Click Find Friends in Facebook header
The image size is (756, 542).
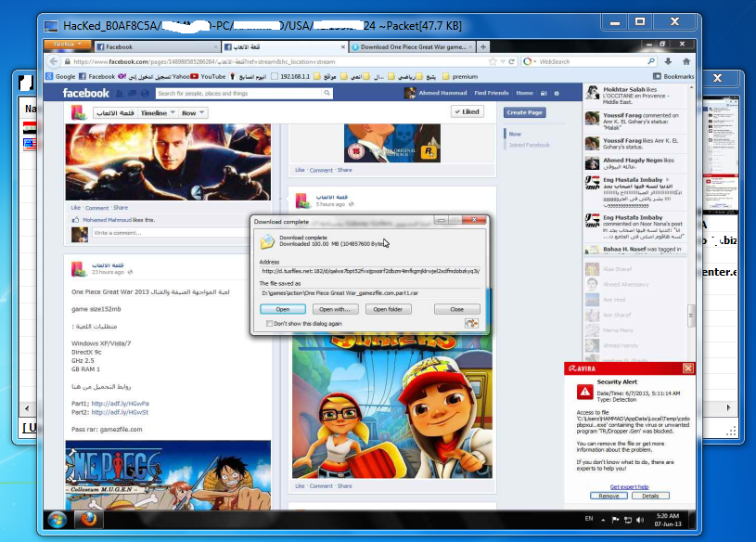(x=492, y=93)
